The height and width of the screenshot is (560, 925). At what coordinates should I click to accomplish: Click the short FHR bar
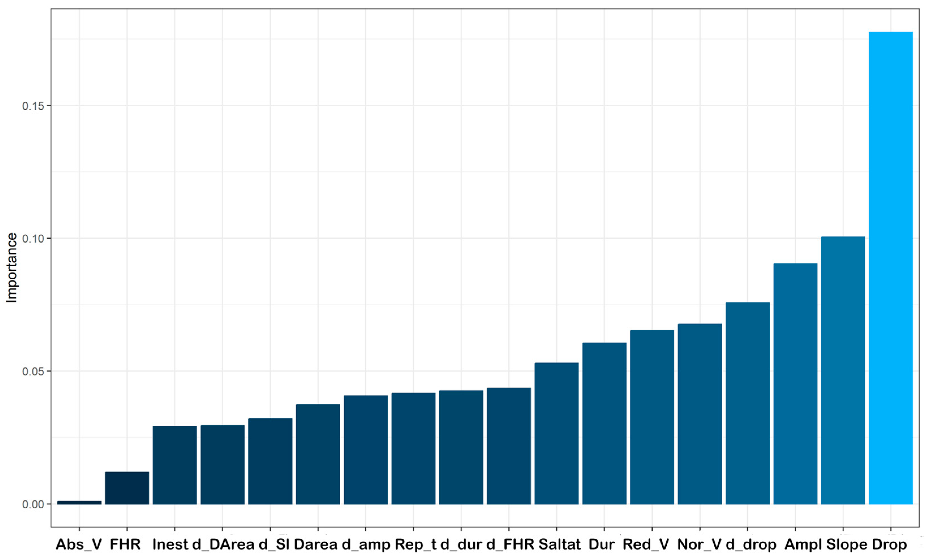pyautogui.click(x=127, y=488)
